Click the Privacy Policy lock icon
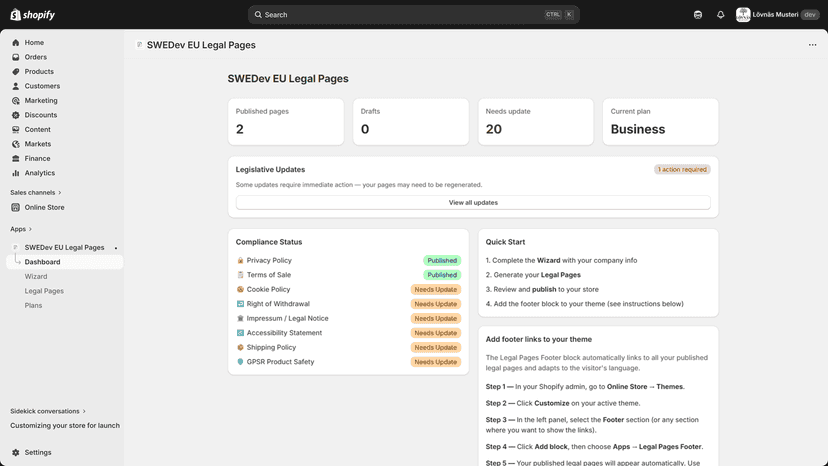 (240, 260)
